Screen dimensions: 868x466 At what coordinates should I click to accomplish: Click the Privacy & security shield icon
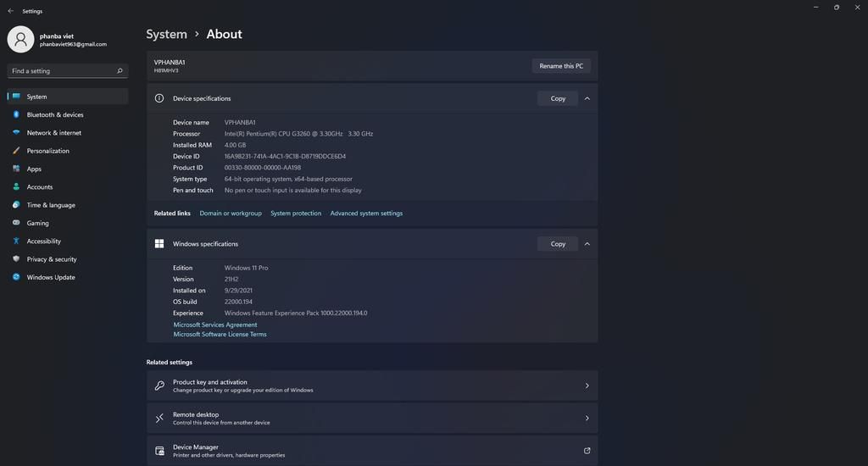point(16,259)
